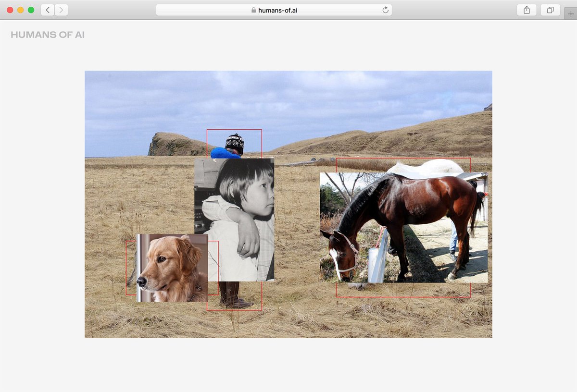
Task: Click the HUMANS OF AI site title
Action: 47,34
